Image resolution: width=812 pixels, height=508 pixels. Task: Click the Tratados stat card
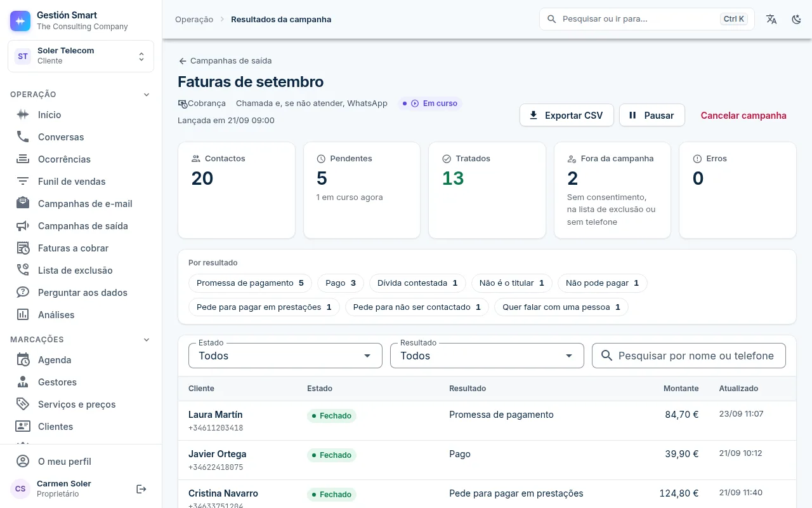pos(487,190)
